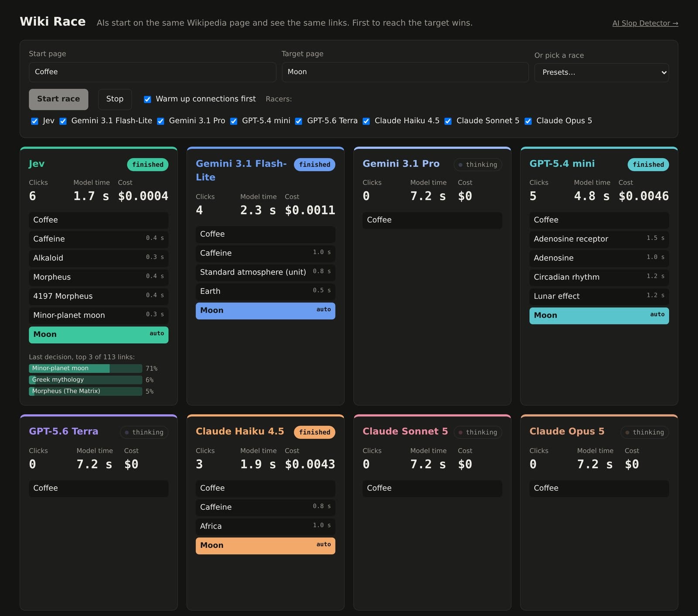This screenshot has width=698, height=616.
Task: Select Caffeine step in Flash-Lite path
Action: pyautogui.click(x=265, y=253)
